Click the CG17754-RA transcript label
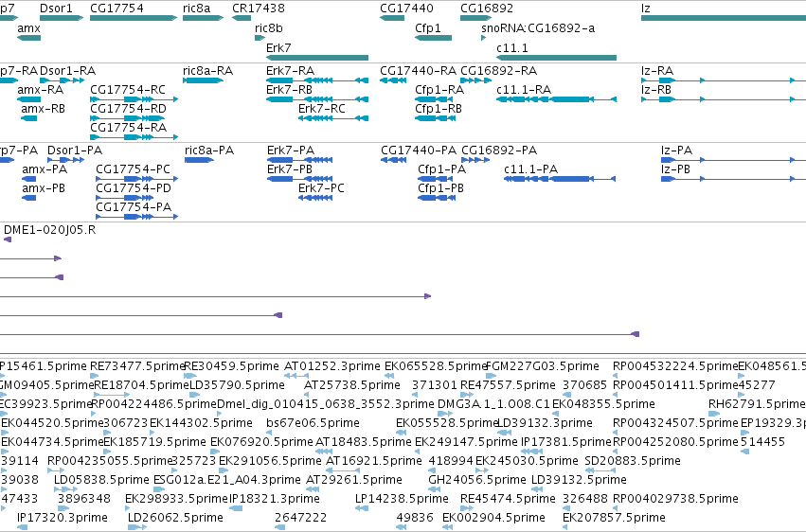 (128, 128)
